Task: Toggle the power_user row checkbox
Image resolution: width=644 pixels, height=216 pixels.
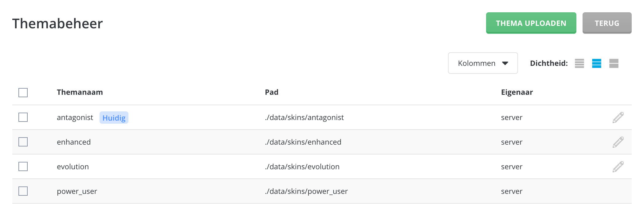Action: pos(23,191)
